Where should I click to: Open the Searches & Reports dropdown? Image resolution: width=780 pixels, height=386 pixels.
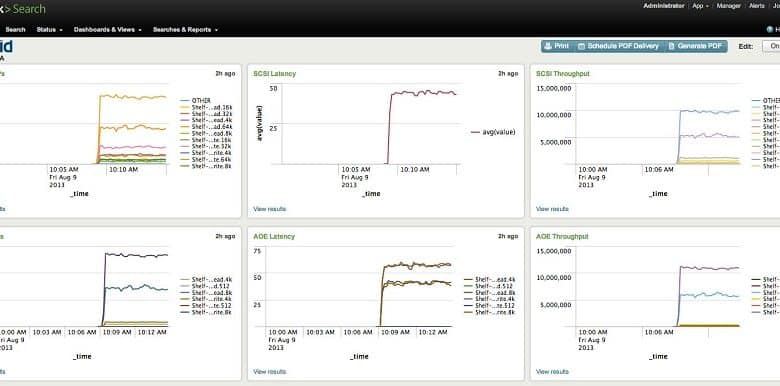pos(185,30)
